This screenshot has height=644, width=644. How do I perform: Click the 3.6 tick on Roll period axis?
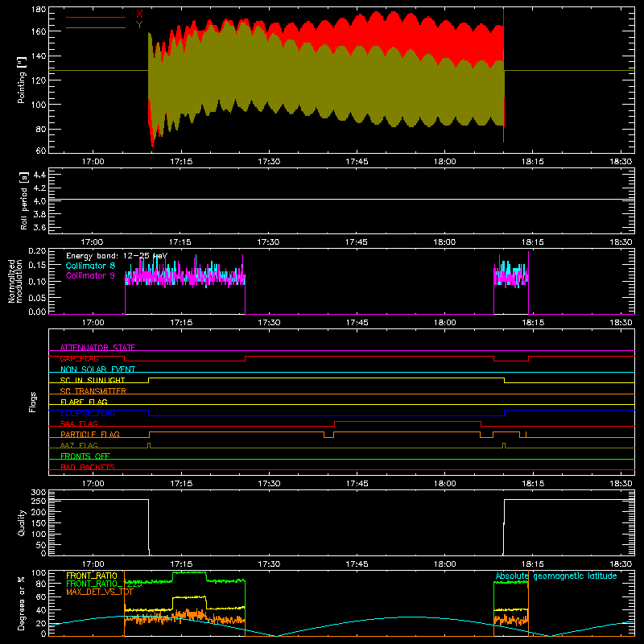39,227
